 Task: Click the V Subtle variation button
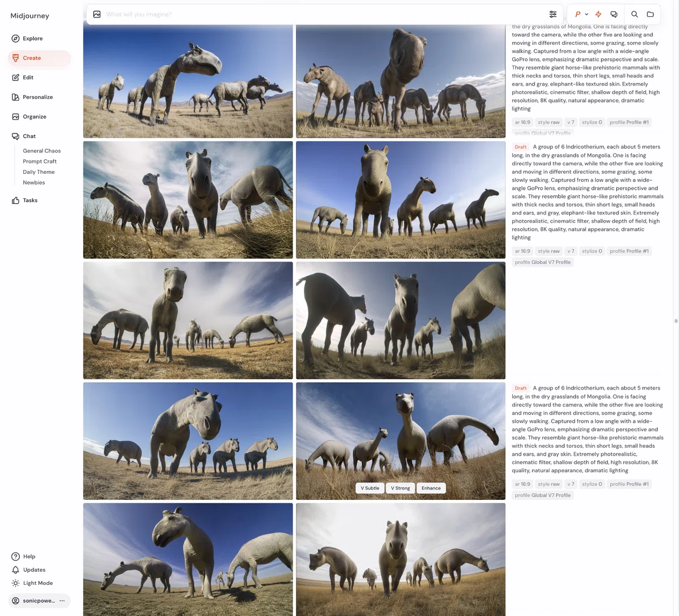pyautogui.click(x=370, y=488)
